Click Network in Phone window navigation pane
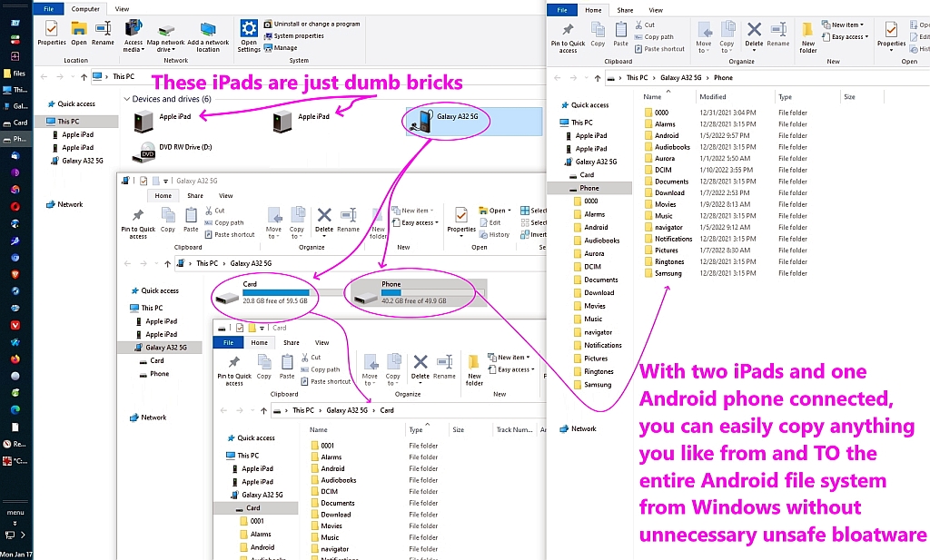This screenshot has width=930, height=560. coord(584,428)
